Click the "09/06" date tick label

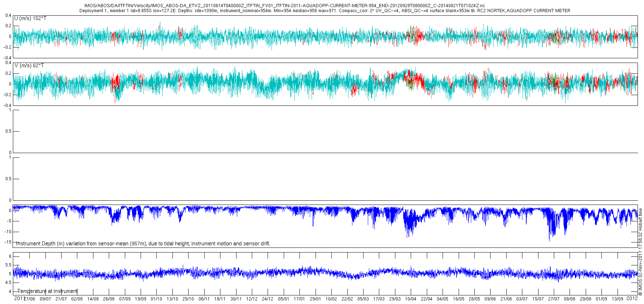[490, 299]
